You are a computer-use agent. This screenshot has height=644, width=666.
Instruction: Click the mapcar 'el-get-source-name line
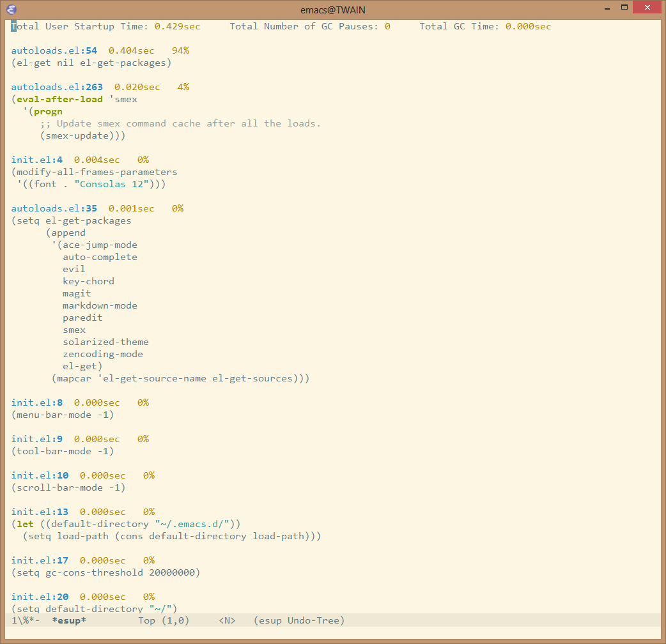[180, 379]
